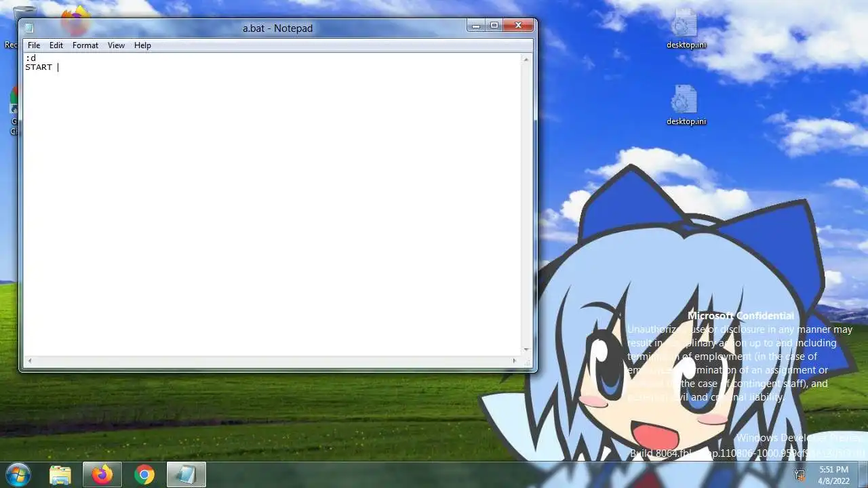Viewport: 868px width, 488px height.
Task: Switch to Firefox on the taskbar
Action: tap(102, 474)
